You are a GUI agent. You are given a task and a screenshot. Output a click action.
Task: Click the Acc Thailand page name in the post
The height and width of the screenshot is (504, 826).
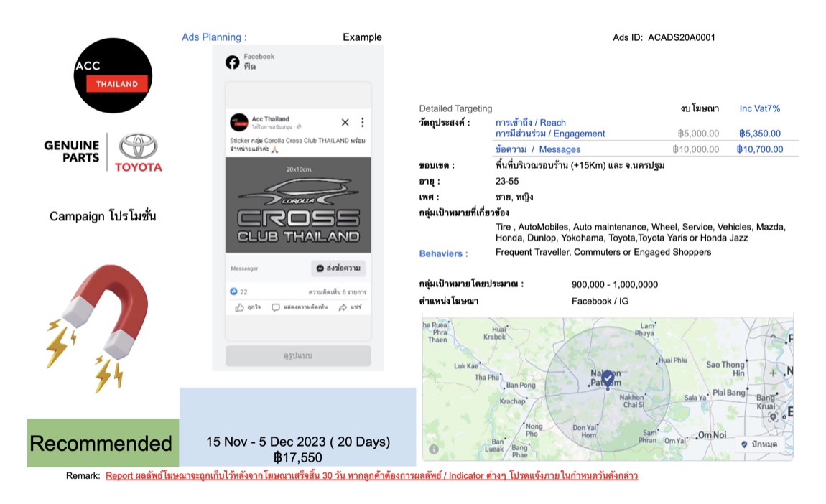(x=270, y=119)
